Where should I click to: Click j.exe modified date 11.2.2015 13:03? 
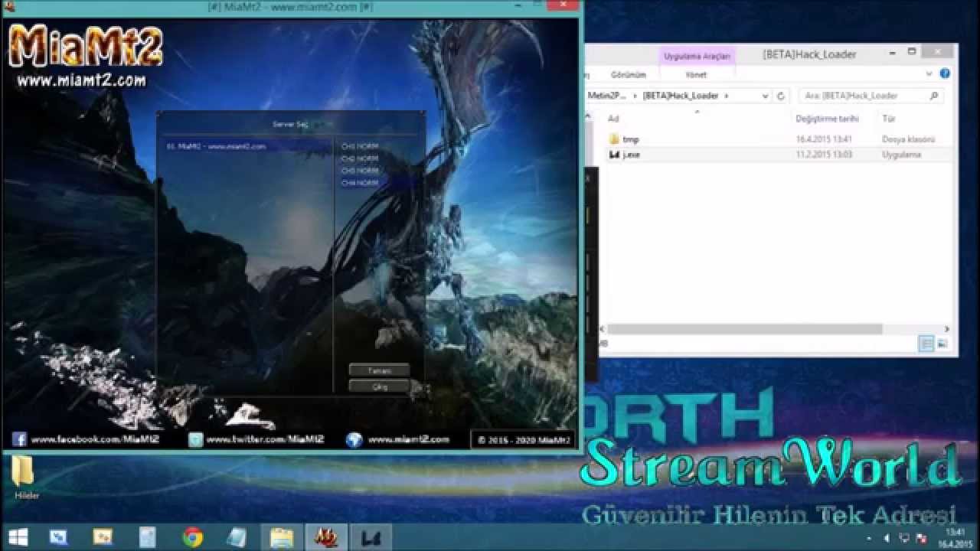(x=823, y=155)
